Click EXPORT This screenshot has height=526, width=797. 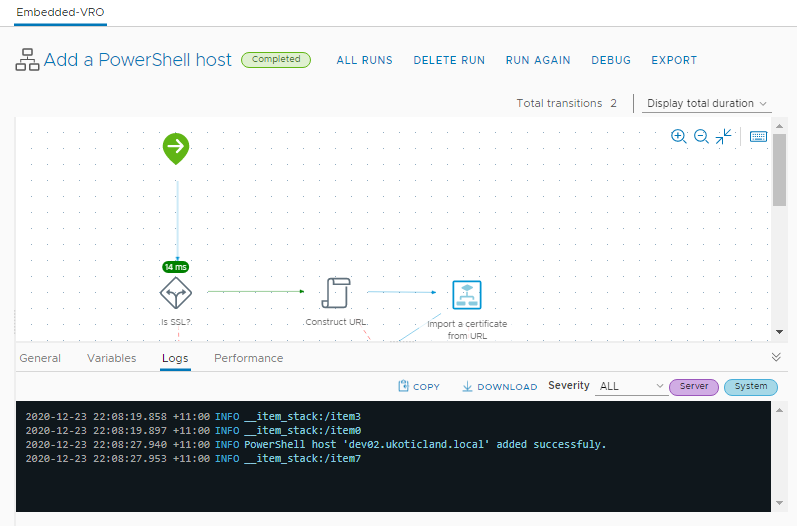tap(674, 60)
